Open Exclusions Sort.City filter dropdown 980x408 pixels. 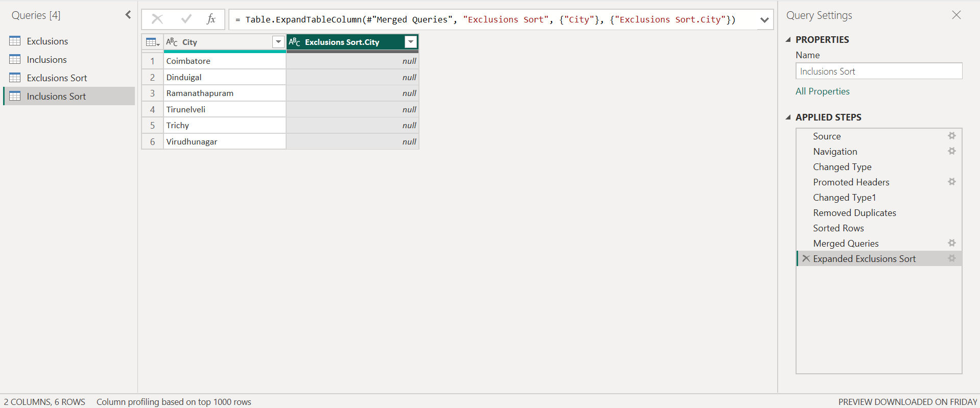(411, 42)
